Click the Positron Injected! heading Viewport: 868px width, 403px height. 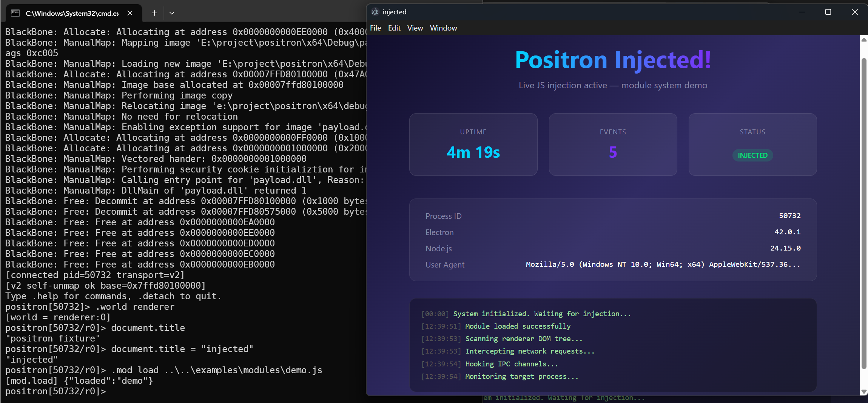coord(613,60)
